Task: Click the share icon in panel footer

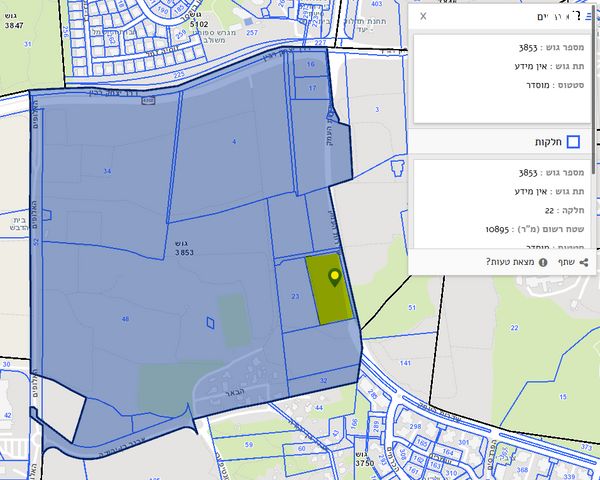Action: coord(583,262)
